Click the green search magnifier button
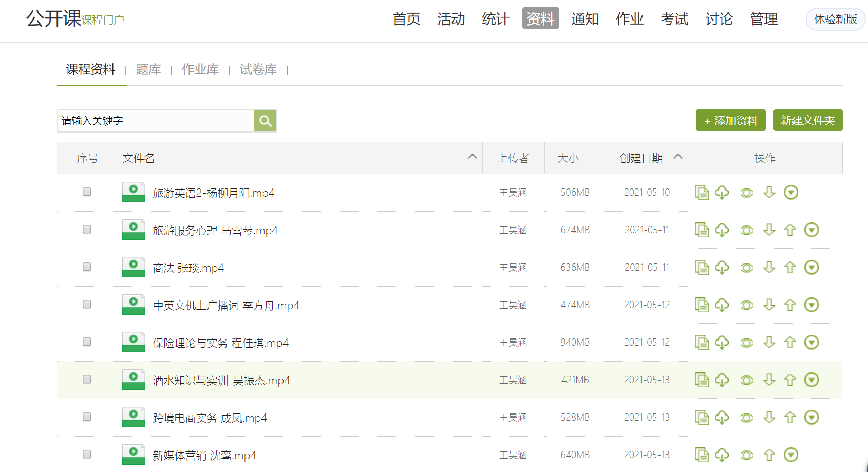Screen dimensions: 868x472 coord(266,121)
